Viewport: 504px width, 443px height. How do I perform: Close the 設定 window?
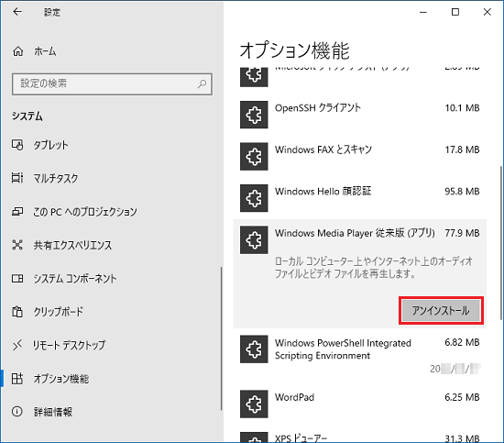pyautogui.click(x=488, y=12)
